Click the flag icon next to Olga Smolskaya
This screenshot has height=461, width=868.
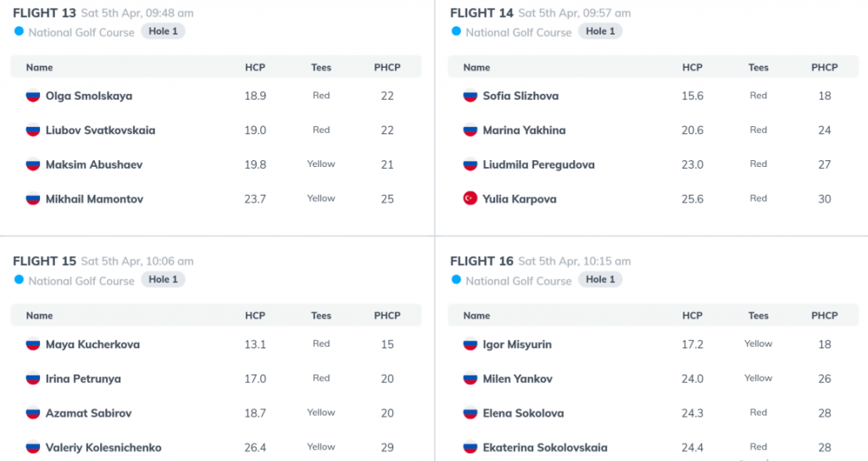pos(33,95)
